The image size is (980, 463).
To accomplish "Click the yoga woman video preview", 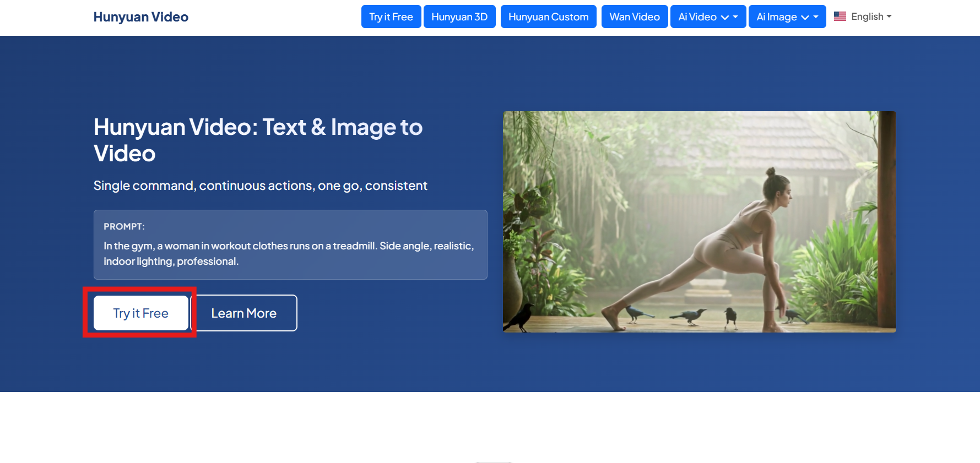I will pyautogui.click(x=699, y=222).
